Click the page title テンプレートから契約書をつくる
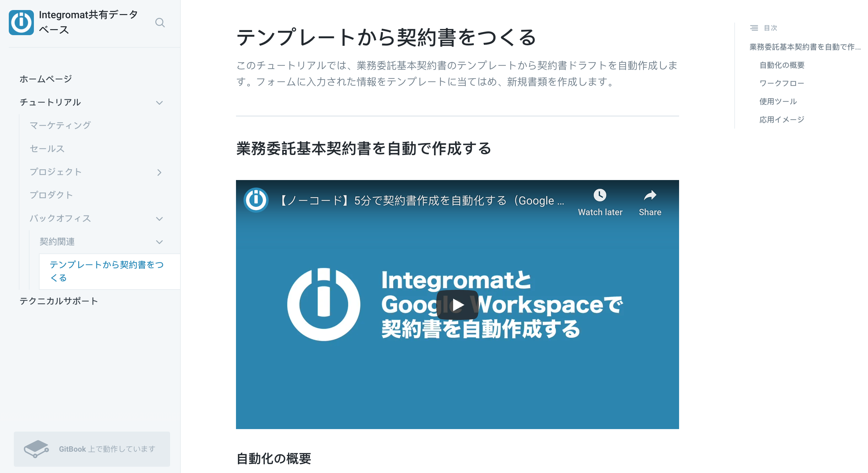 point(386,37)
